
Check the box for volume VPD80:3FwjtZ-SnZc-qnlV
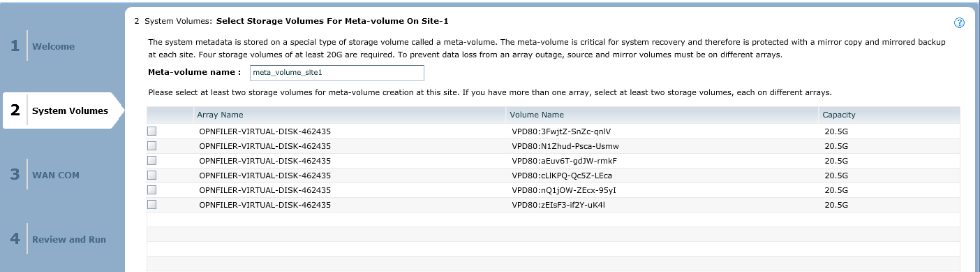coord(151,131)
